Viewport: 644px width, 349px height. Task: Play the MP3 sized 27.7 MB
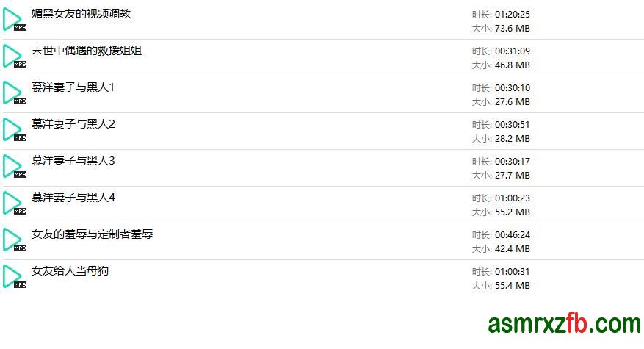14,167
